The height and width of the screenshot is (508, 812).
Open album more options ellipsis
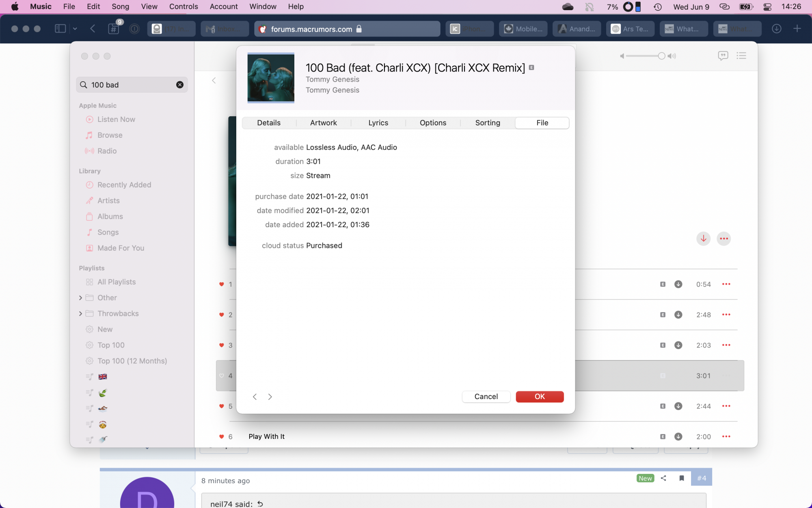pyautogui.click(x=723, y=239)
